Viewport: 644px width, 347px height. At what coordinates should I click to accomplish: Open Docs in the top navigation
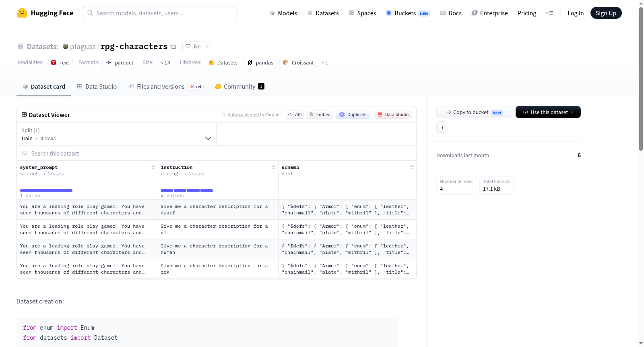[x=451, y=13]
